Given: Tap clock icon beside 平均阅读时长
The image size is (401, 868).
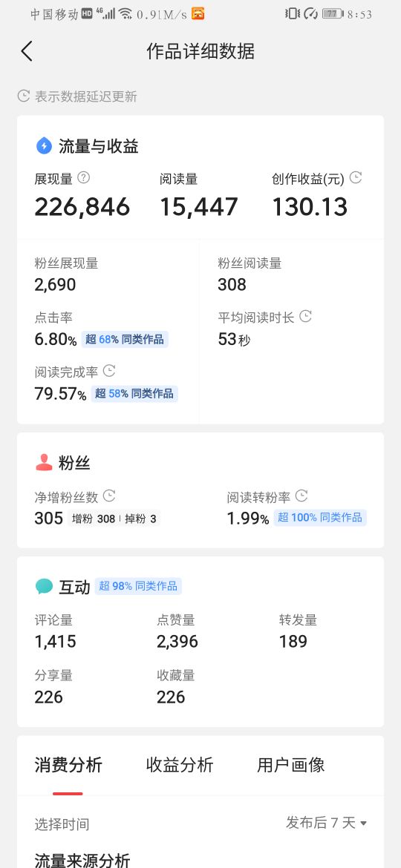Looking at the screenshot, I should (306, 316).
